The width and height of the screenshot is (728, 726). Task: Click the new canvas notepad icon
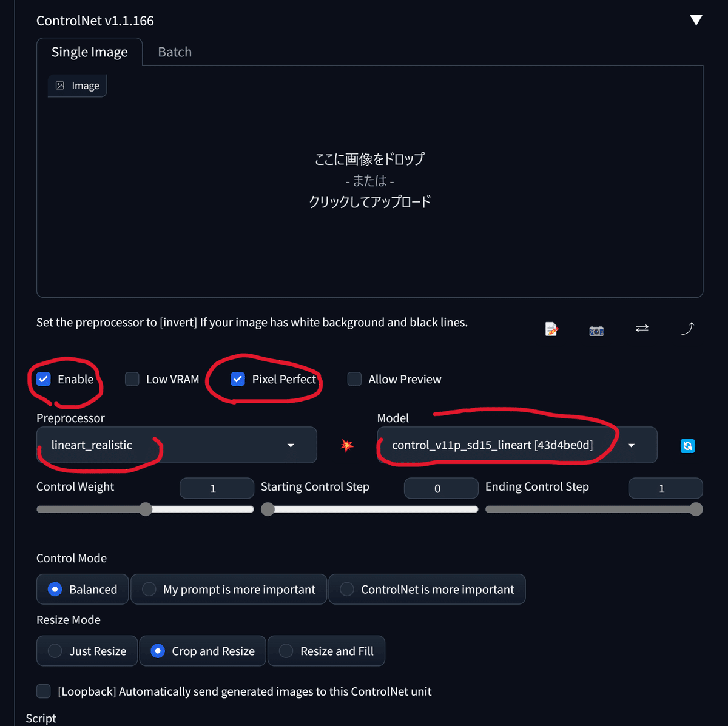(x=551, y=329)
